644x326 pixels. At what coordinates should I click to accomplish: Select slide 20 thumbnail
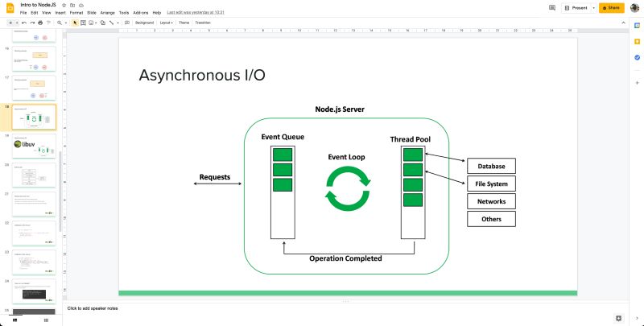click(34, 175)
